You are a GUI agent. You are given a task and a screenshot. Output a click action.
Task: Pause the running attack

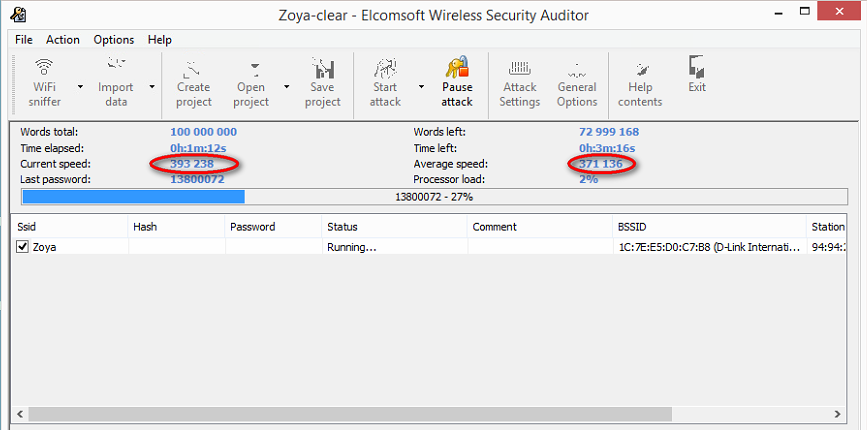click(457, 83)
